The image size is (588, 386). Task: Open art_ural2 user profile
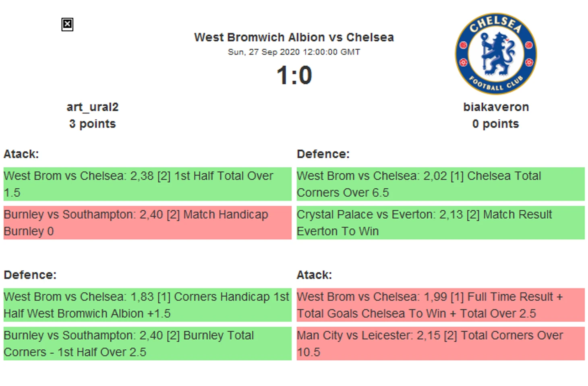coord(92,107)
